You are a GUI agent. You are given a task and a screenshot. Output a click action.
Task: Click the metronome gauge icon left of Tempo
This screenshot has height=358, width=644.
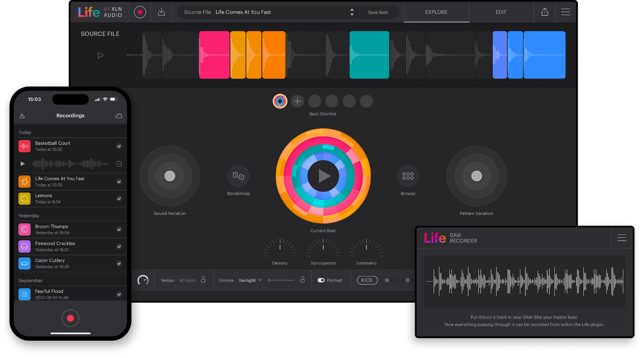click(x=143, y=280)
